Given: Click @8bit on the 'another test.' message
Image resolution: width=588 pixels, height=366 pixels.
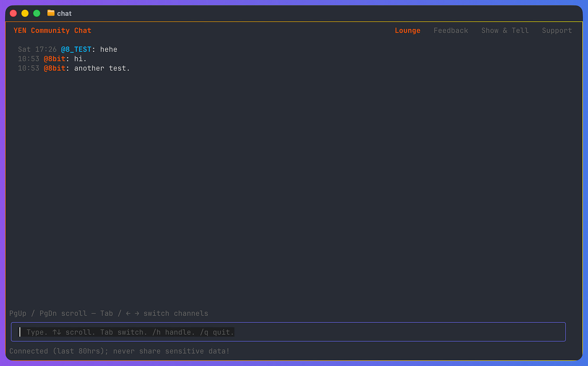Looking at the screenshot, I should (x=55, y=68).
